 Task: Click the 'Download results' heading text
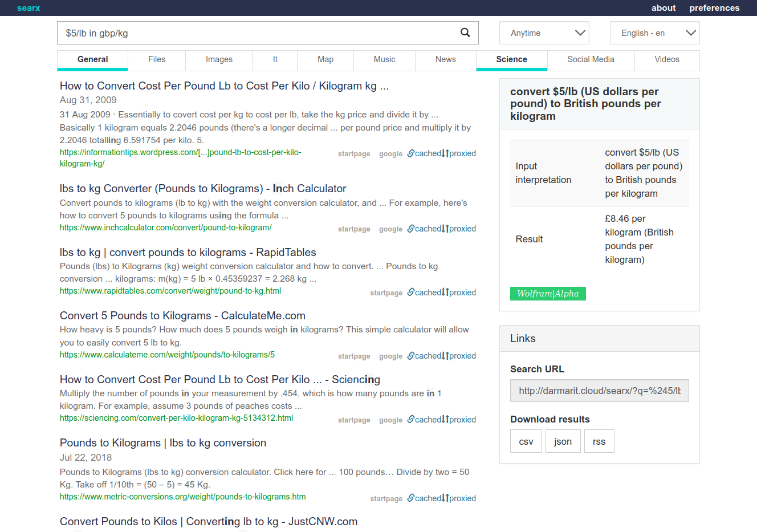[550, 420]
